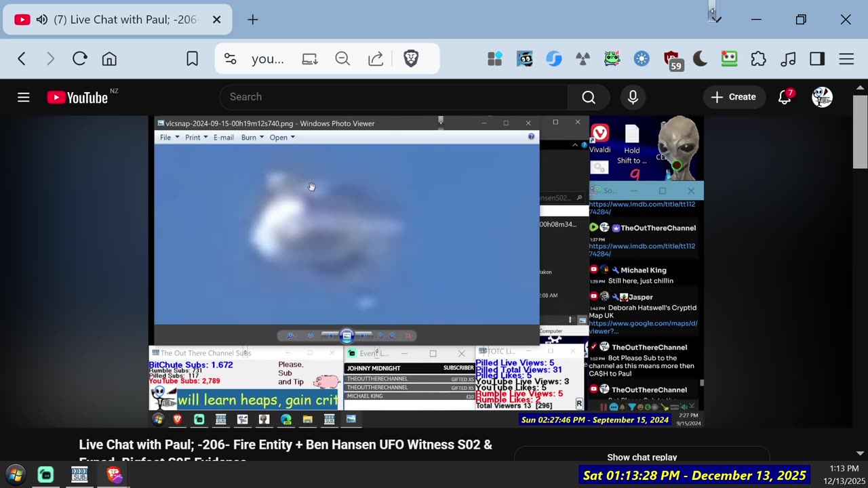Open the green taskbar app icon
Image resolution: width=868 pixels, height=488 pixels.
point(45,474)
